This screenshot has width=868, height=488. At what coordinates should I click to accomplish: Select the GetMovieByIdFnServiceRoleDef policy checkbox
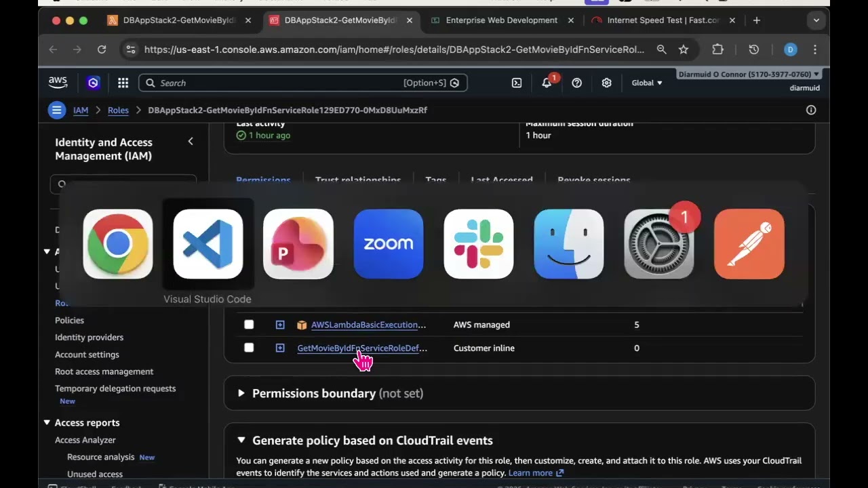tap(249, 348)
